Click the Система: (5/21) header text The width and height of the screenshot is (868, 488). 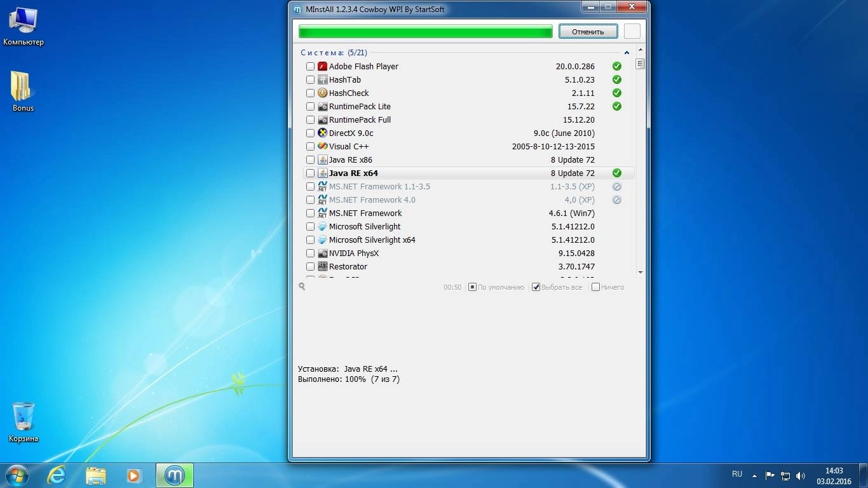click(334, 53)
